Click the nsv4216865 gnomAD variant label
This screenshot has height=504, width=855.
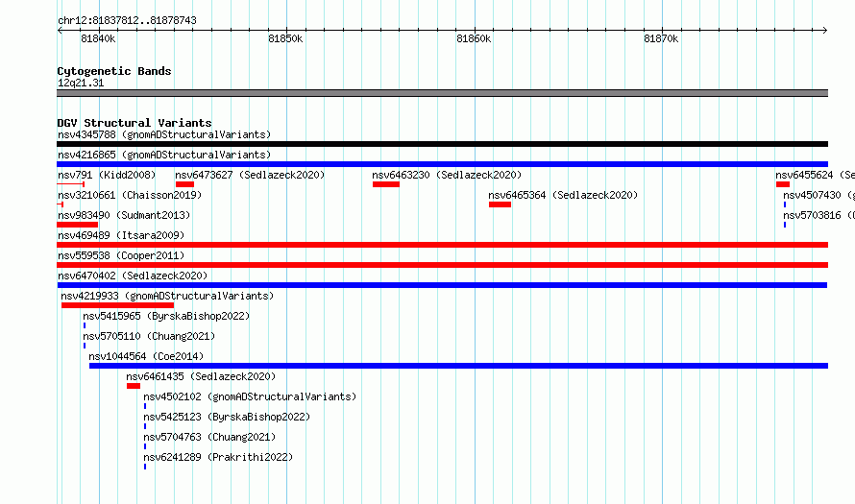[x=164, y=155]
